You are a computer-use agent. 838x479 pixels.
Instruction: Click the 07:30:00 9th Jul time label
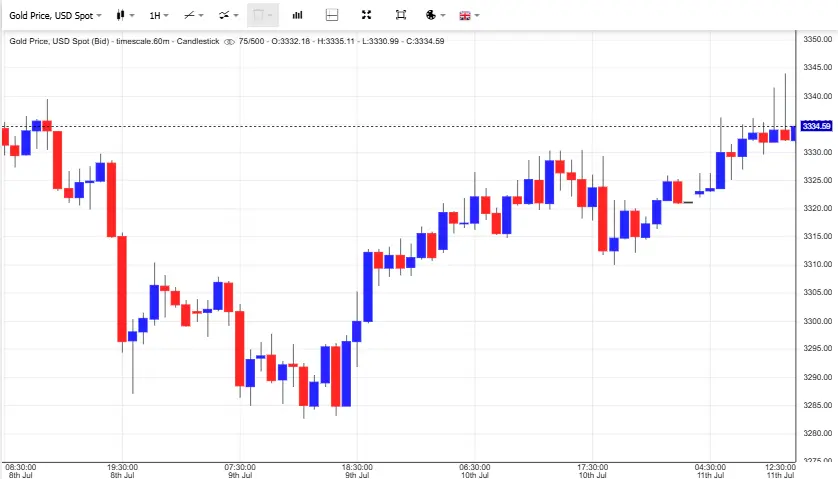(x=239, y=471)
